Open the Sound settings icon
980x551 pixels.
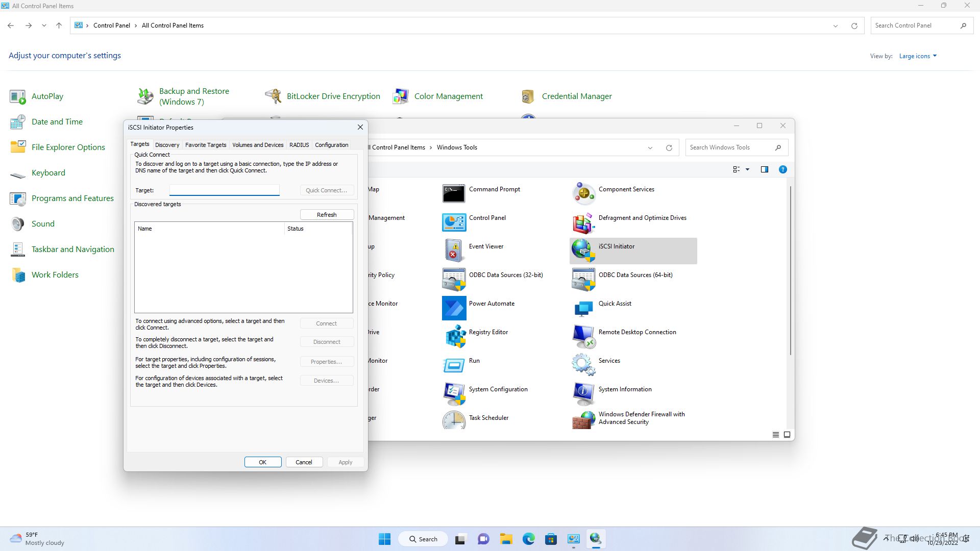(x=18, y=224)
